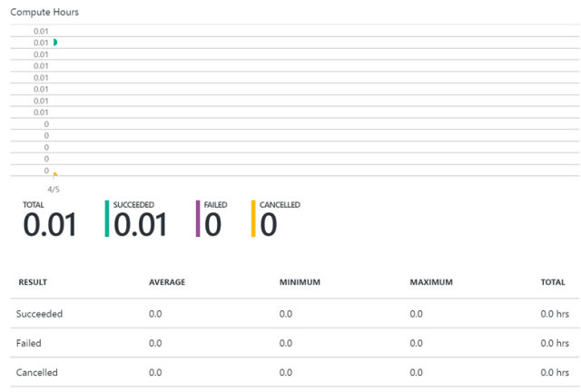Select the Succeeded row label in table

point(39,314)
